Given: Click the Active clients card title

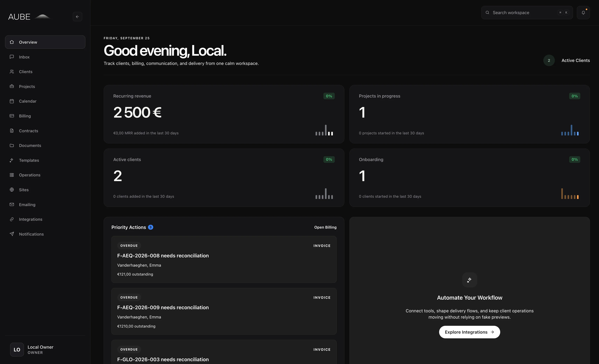Looking at the screenshot, I should click(127, 159).
